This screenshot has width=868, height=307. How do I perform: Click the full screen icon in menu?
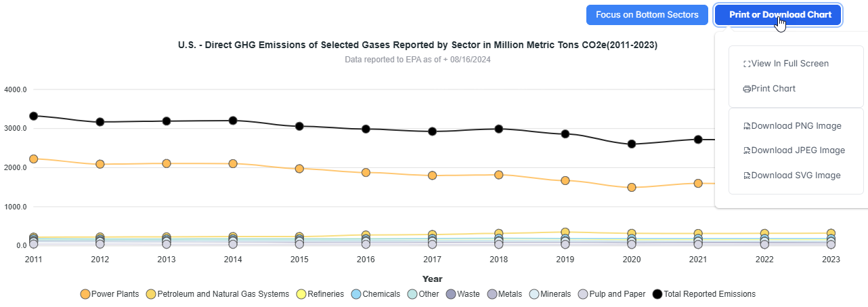click(x=747, y=64)
